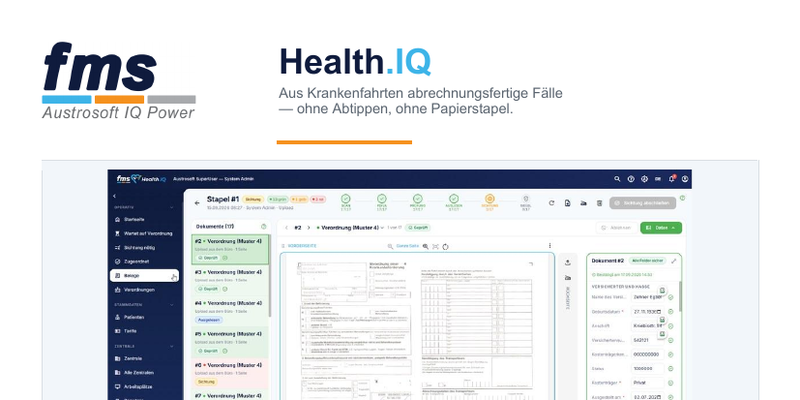Image resolution: width=800 pixels, height=400 pixels.
Task: Open the notifications bell with red badge
Action: 672,179
